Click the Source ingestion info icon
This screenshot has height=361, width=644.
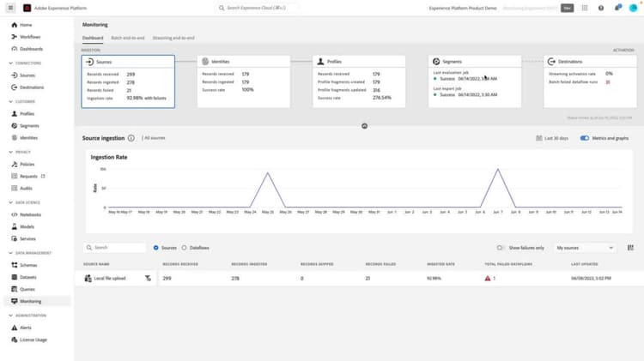coord(131,138)
